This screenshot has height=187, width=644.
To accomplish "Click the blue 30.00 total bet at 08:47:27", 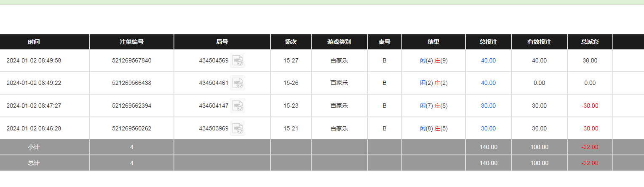I will (x=488, y=106).
